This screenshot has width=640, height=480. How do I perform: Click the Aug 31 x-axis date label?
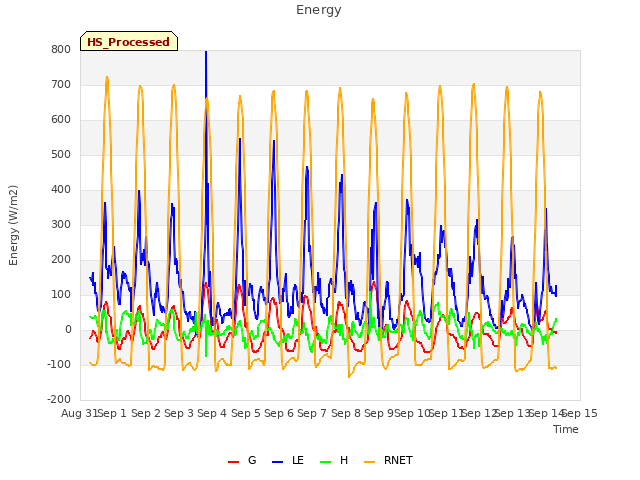79,413
